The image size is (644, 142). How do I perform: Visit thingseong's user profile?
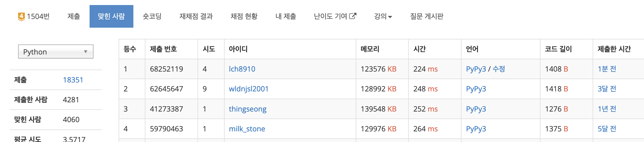[247, 109]
